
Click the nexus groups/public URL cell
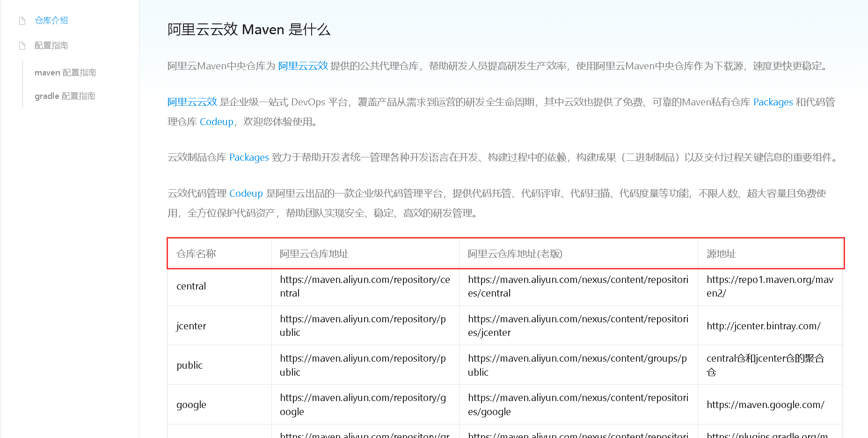coord(578,365)
